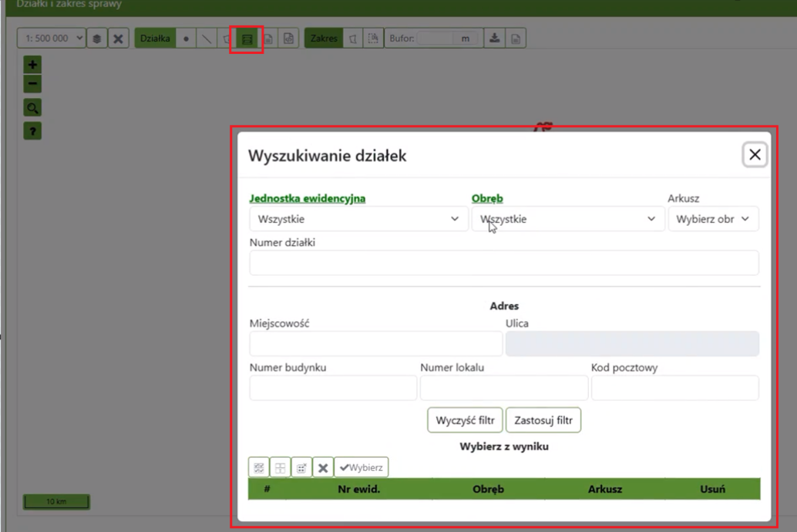Select the point drawing tool for Działka
Image resolution: width=797 pixels, height=532 pixels.
click(x=186, y=39)
